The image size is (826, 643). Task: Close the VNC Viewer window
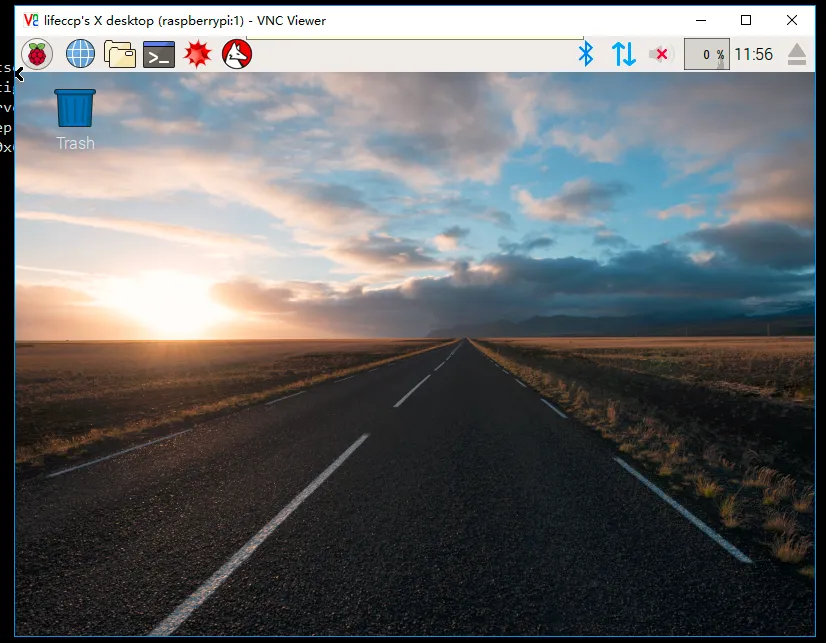coord(791,21)
